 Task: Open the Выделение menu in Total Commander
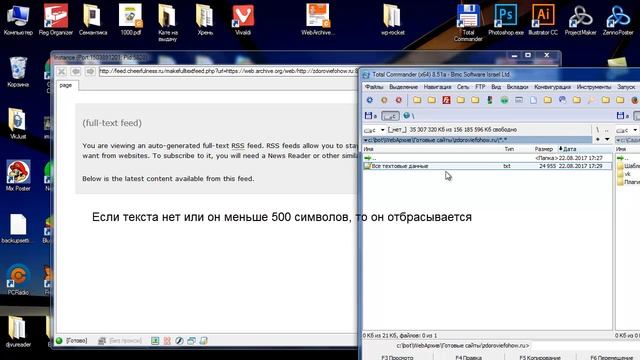(x=403, y=87)
